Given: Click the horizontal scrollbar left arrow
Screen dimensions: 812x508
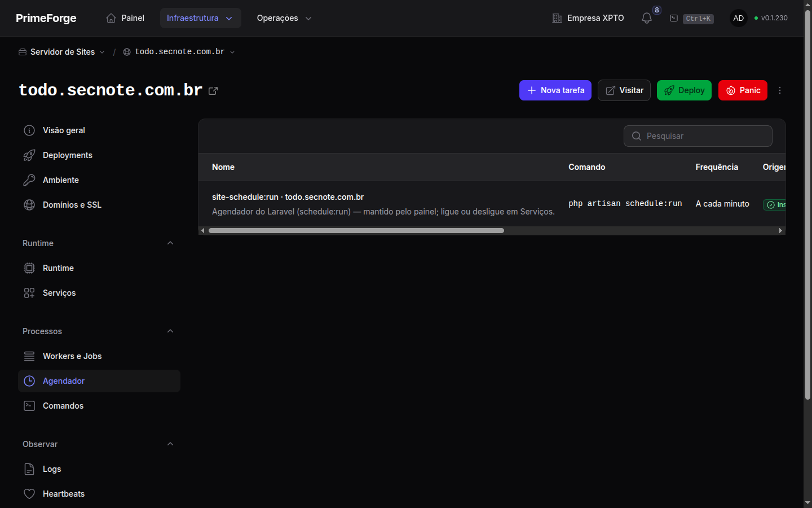Looking at the screenshot, I should tap(203, 230).
